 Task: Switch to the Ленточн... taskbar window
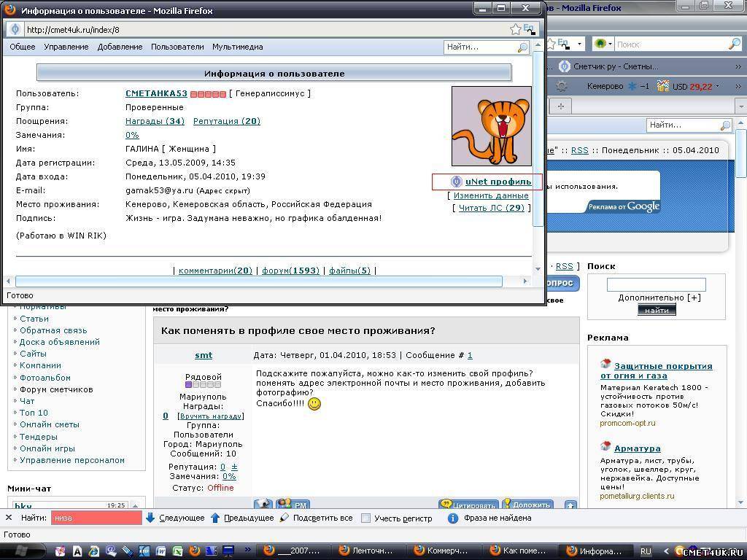[x=367, y=551]
